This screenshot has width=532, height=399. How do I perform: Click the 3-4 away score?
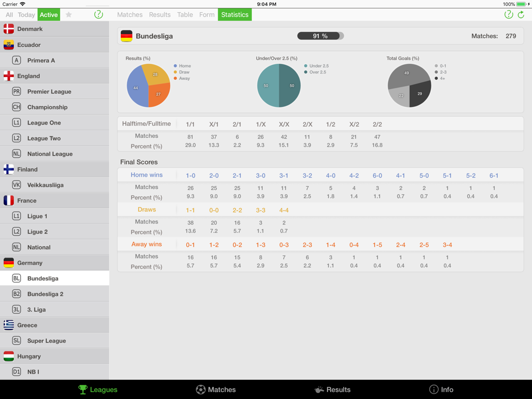tap(447, 245)
